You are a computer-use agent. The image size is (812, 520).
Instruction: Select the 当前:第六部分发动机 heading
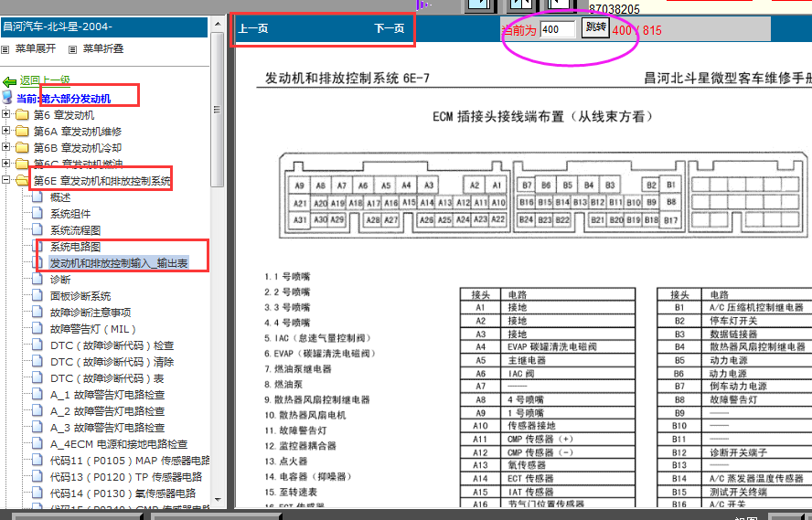(64, 99)
